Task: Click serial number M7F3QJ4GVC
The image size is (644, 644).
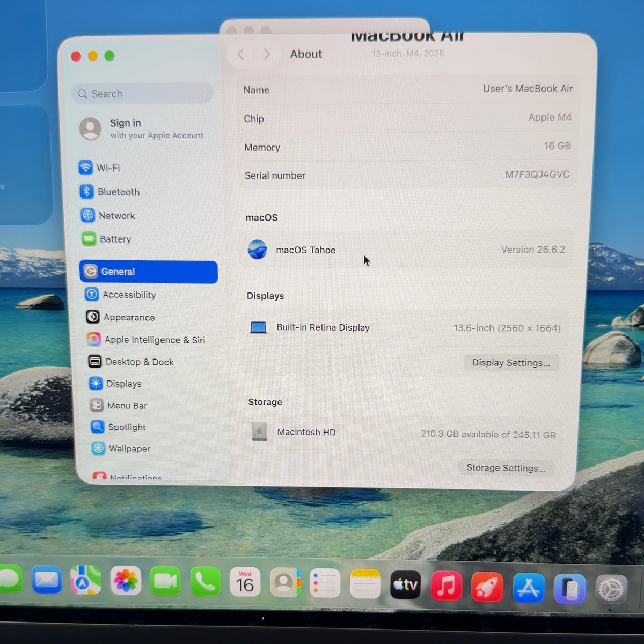Action: click(x=537, y=174)
